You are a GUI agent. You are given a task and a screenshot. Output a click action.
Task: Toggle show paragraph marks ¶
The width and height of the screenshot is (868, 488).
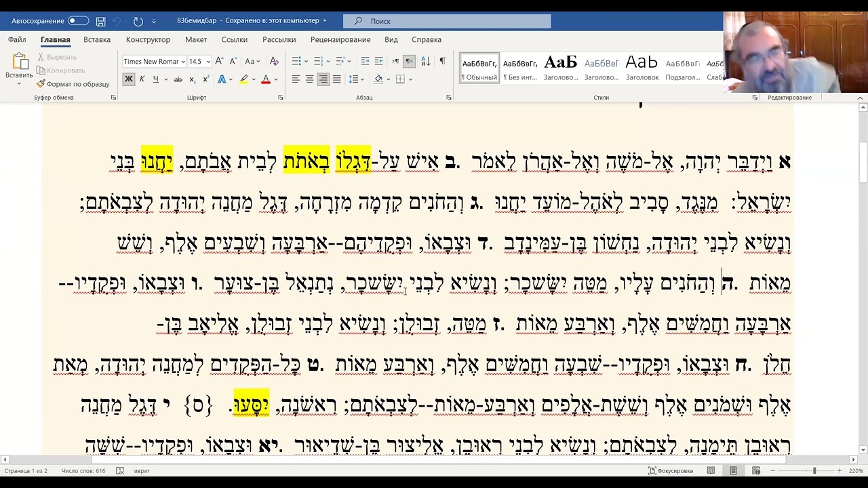coord(442,61)
